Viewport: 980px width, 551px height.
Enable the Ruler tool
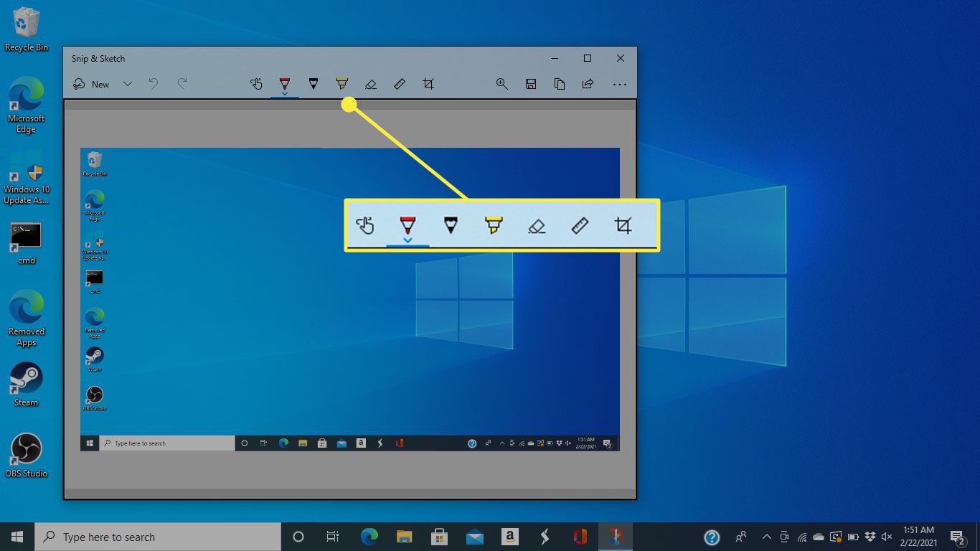coord(400,84)
